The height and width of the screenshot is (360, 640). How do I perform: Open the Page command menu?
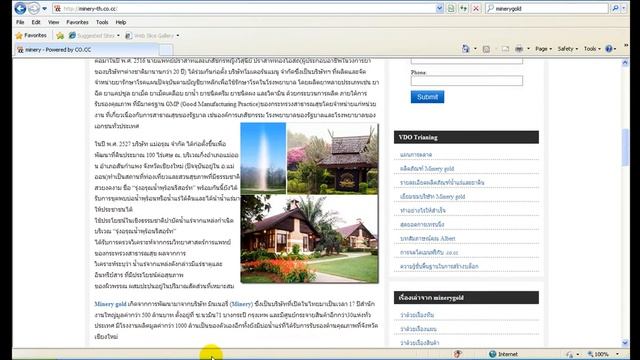[543, 49]
